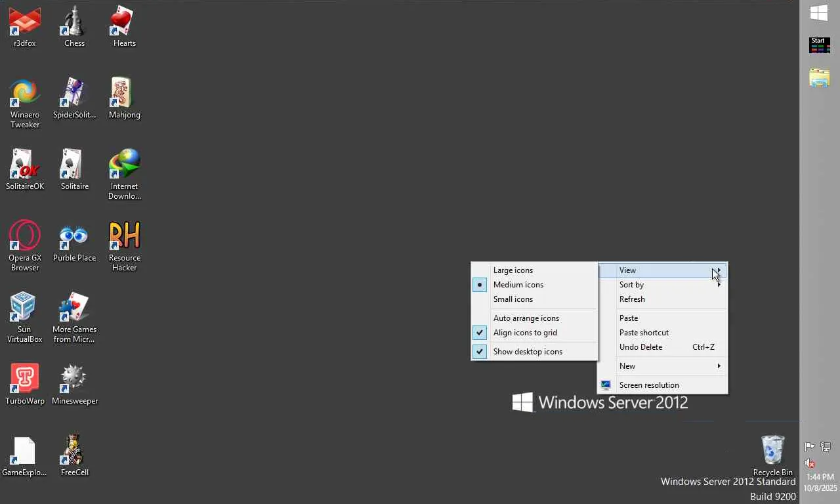
Task: Disable Align icons to grid
Action: (534, 333)
